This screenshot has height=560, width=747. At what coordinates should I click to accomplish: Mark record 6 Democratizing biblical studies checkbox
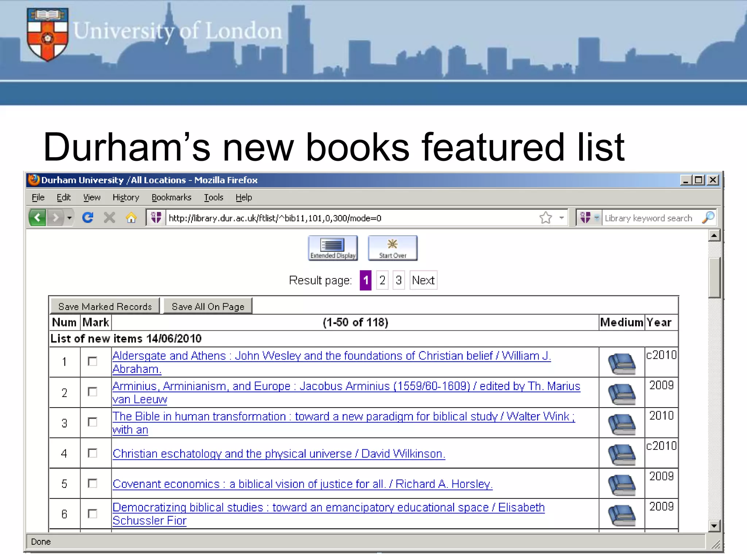tap(93, 513)
